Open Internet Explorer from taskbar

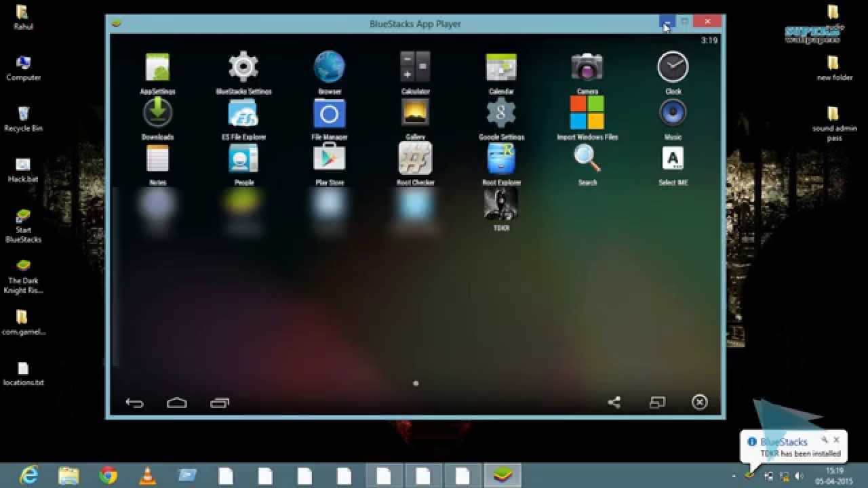click(29, 475)
